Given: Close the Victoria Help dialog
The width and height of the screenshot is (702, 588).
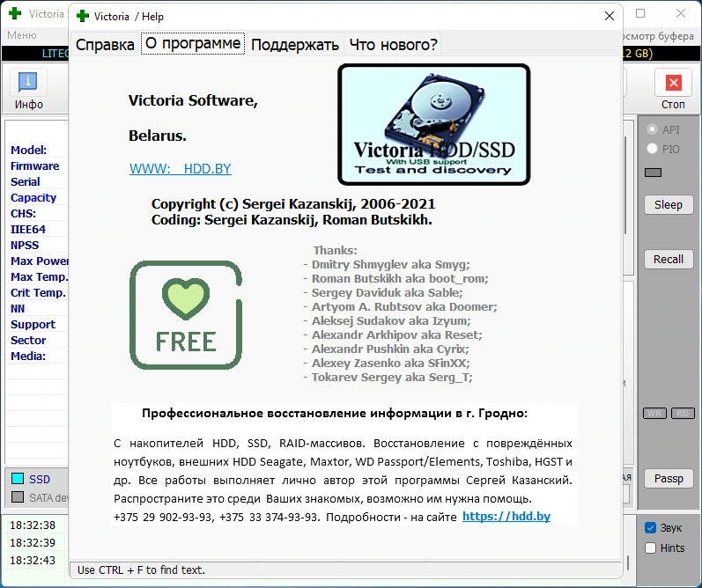Looking at the screenshot, I should (609, 16).
